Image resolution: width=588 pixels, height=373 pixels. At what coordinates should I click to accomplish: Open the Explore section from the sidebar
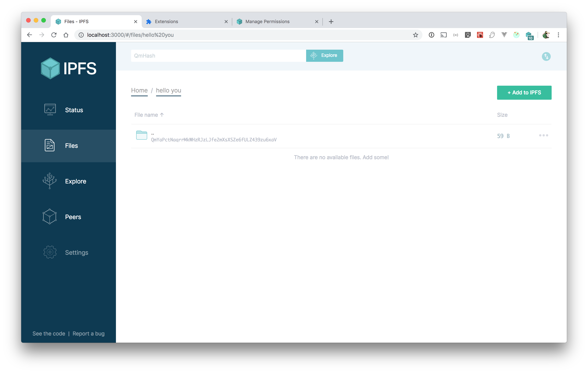[75, 181]
